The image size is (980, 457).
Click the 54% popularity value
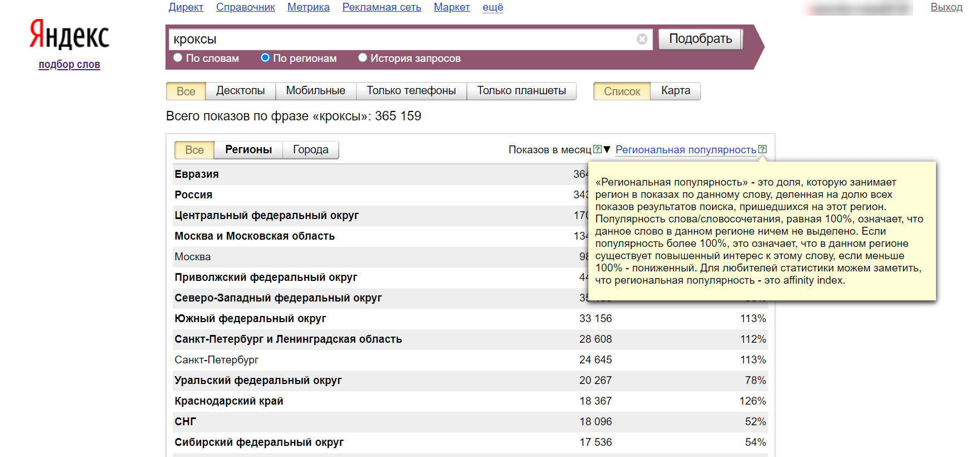pos(755,443)
